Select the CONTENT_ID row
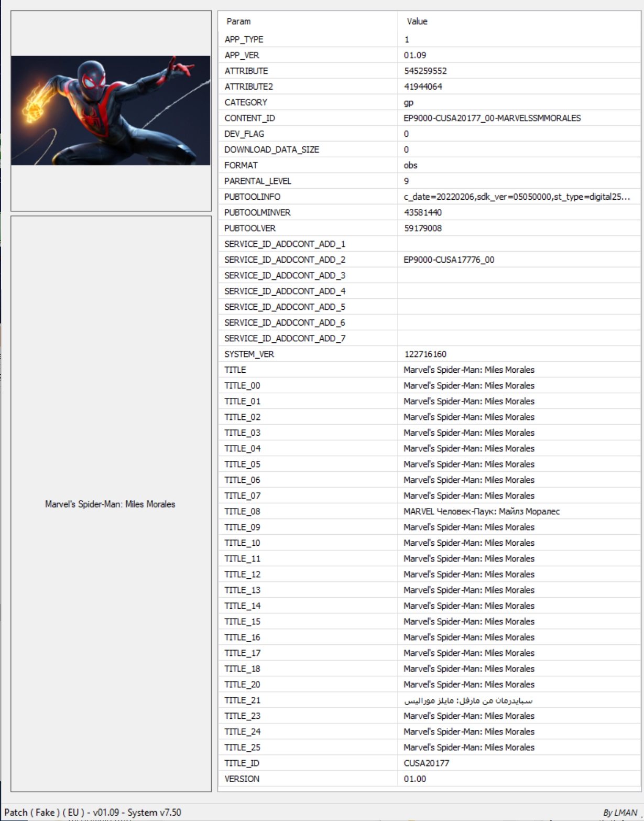 pos(250,118)
